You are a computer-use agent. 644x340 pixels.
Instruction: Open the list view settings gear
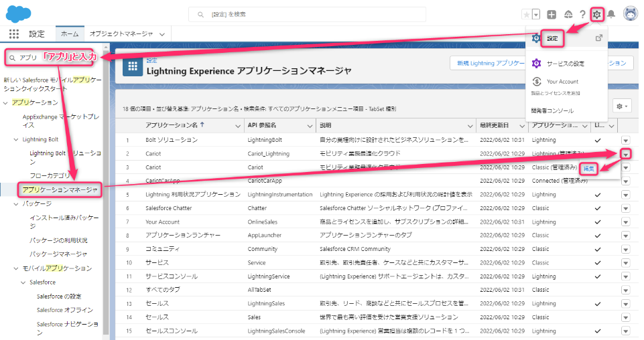[623, 106]
